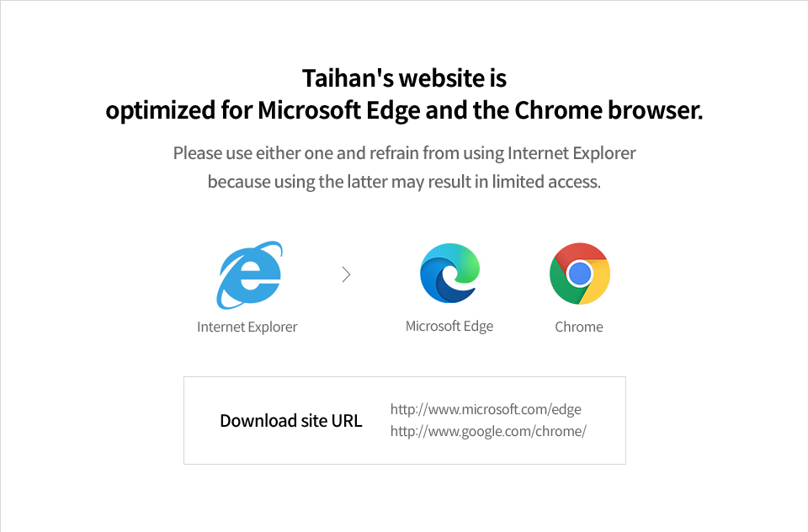Click the Microsoft Edge logo icon
The height and width of the screenshot is (532, 808).
tap(449, 274)
